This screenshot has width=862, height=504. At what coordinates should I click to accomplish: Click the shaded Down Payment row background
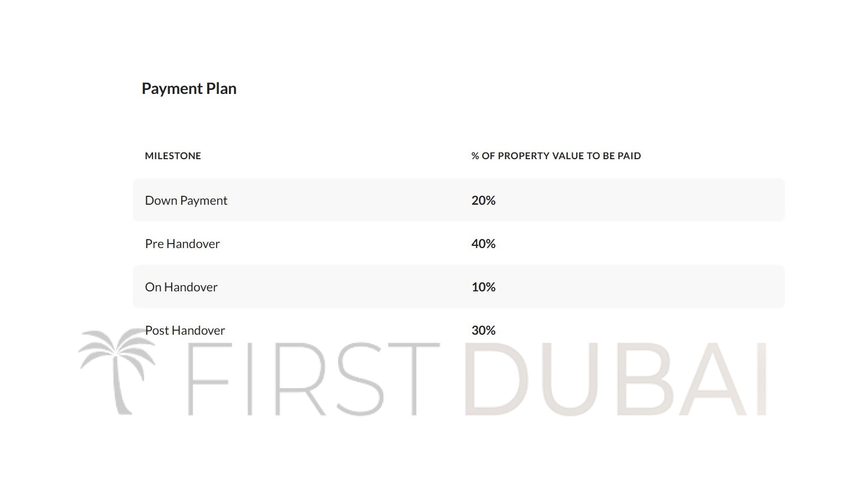[x=459, y=200]
